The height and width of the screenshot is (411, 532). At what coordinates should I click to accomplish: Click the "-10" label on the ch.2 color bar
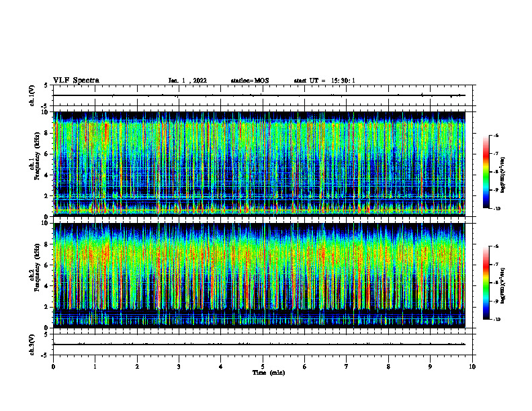(496, 320)
